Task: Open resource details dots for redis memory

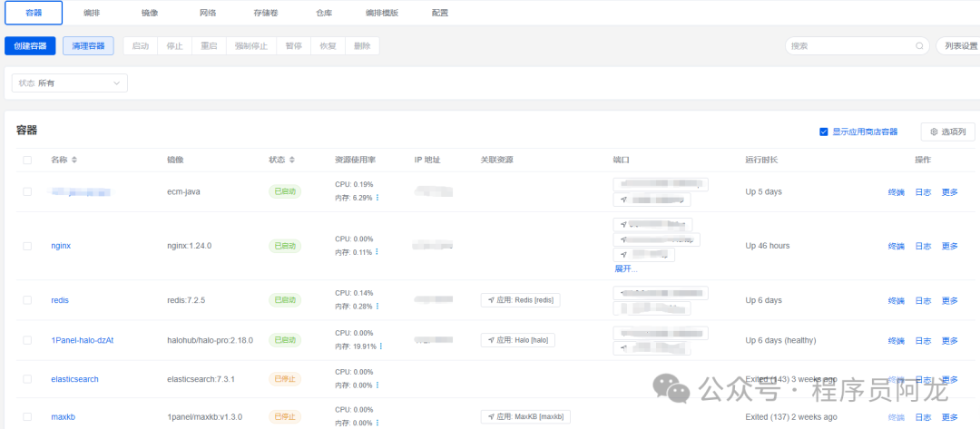Action: click(x=377, y=307)
